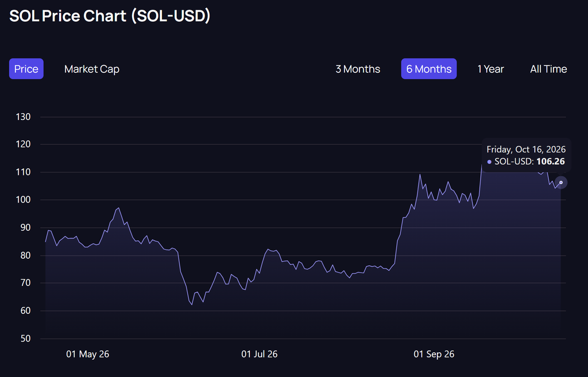Click the 50 y-axis value
This screenshot has width=588, height=377.
[x=25, y=339]
